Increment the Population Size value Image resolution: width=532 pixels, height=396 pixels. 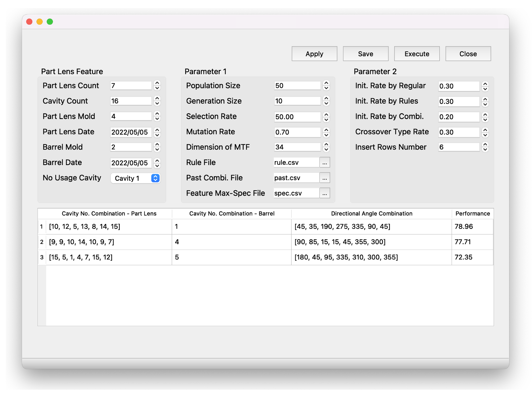326,83
